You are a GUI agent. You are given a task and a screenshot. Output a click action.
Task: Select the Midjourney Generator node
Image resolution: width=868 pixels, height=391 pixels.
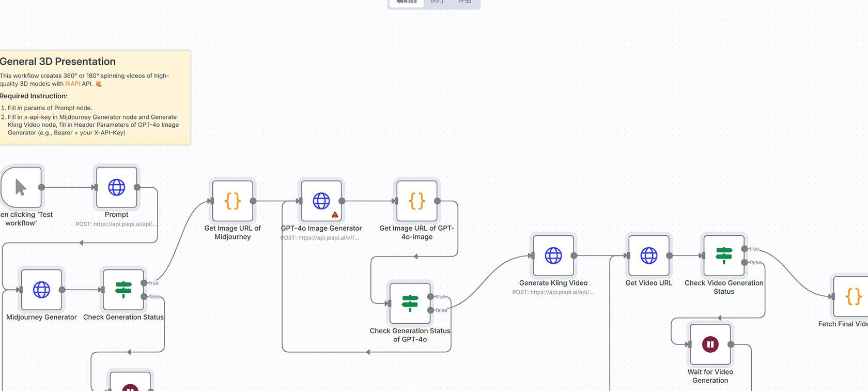(x=41, y=290)
